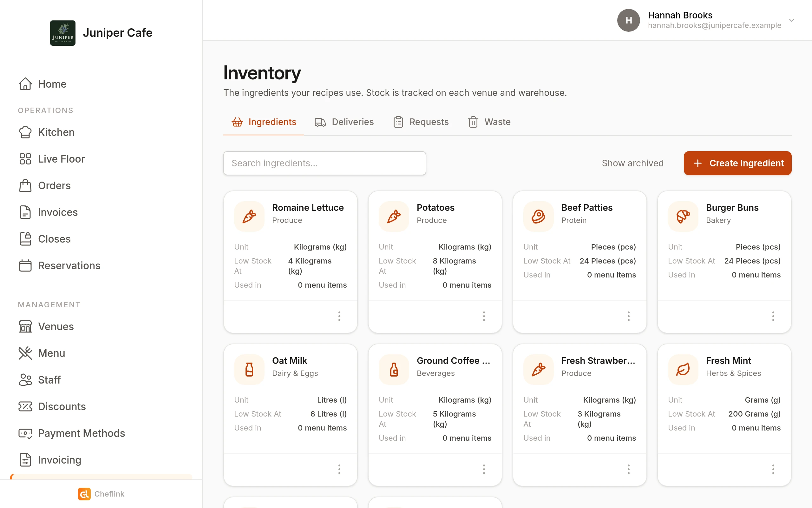Viewport: 812px width, 508px height.
Task: Open the Ground Coffee options menu
Action: [484, 469]
